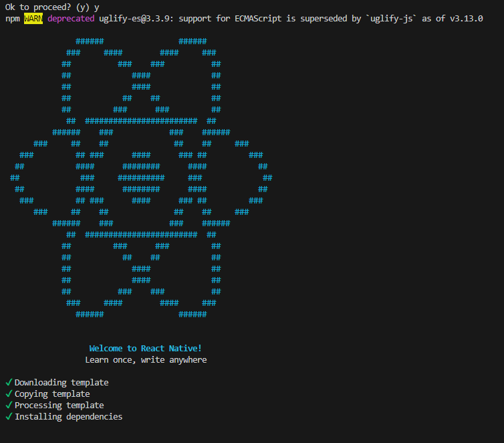
Task: Click the "v3.13.0" version text
Action: 466,19
